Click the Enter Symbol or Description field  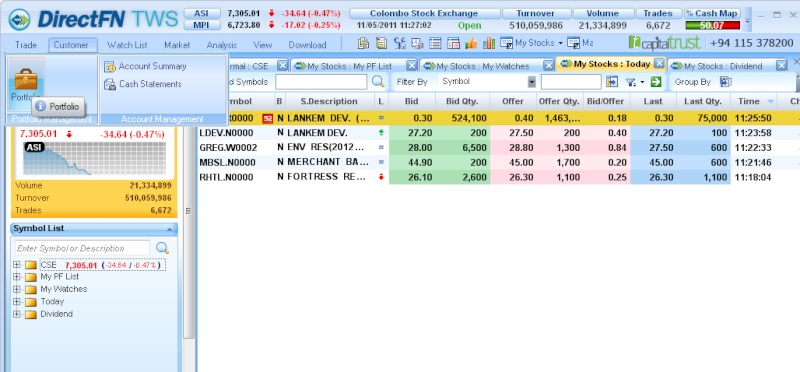pos(82,249)
